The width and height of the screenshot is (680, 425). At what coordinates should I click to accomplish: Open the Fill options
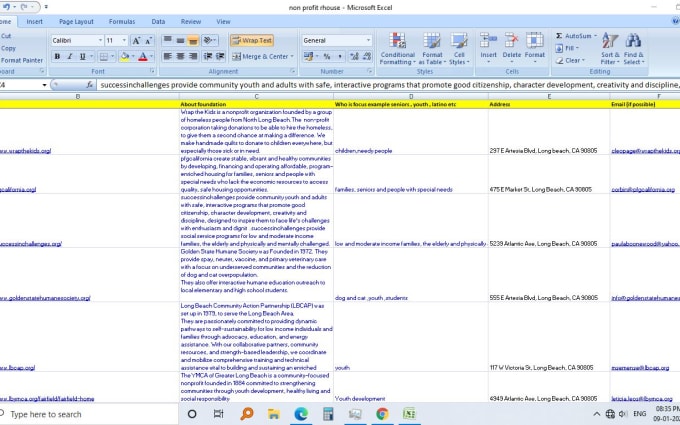coord(567,48)
